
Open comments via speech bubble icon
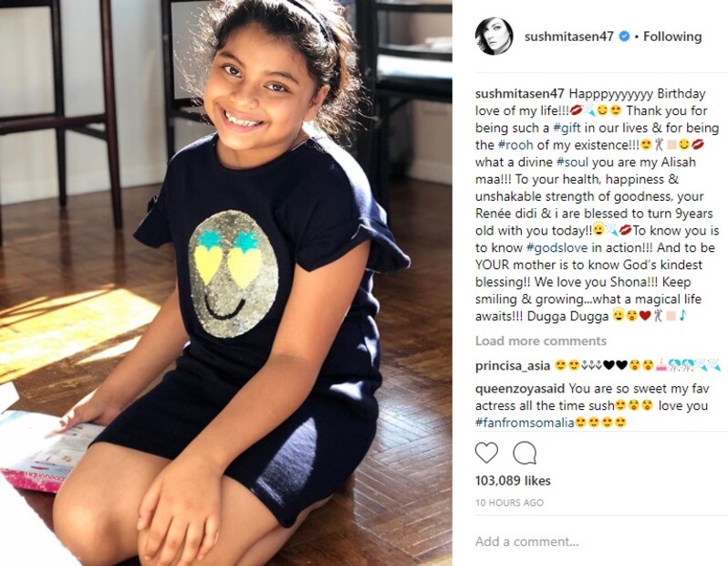coord(525,453)
